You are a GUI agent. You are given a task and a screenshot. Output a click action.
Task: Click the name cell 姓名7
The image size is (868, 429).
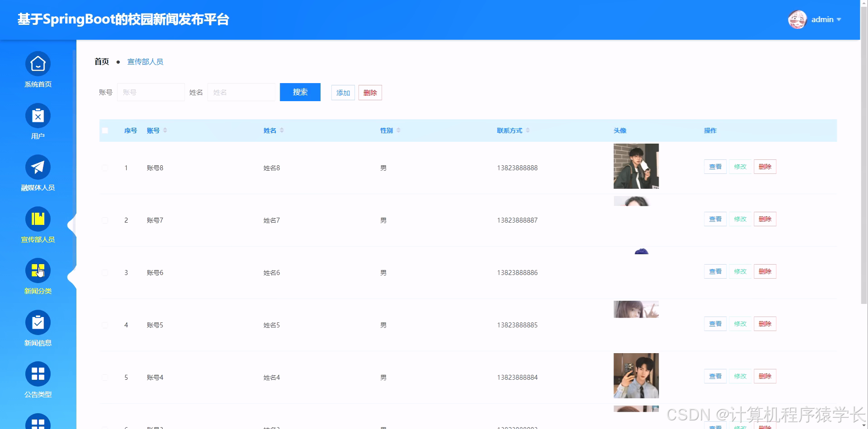click(272, 220)
